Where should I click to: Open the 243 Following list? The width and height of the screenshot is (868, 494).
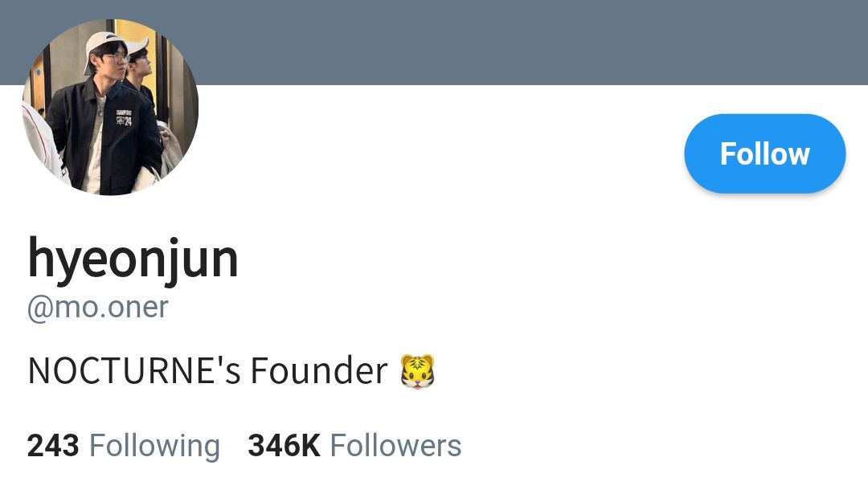point(124,446)
